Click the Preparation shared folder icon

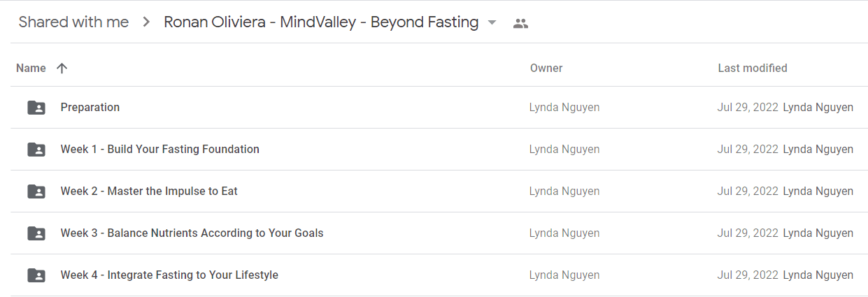pyautogui.click(x=36, y=108)
